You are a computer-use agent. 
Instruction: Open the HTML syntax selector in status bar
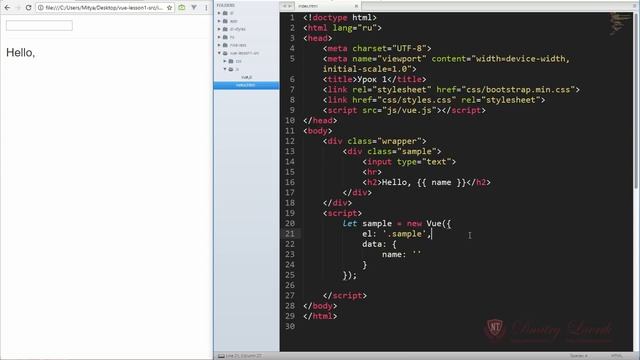(x=616, y=356)
